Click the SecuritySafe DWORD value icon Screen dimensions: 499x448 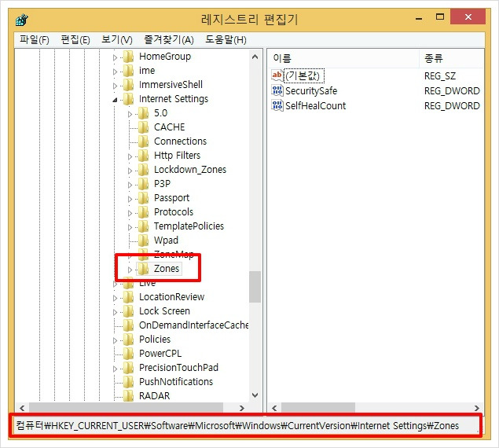[277, 90]
